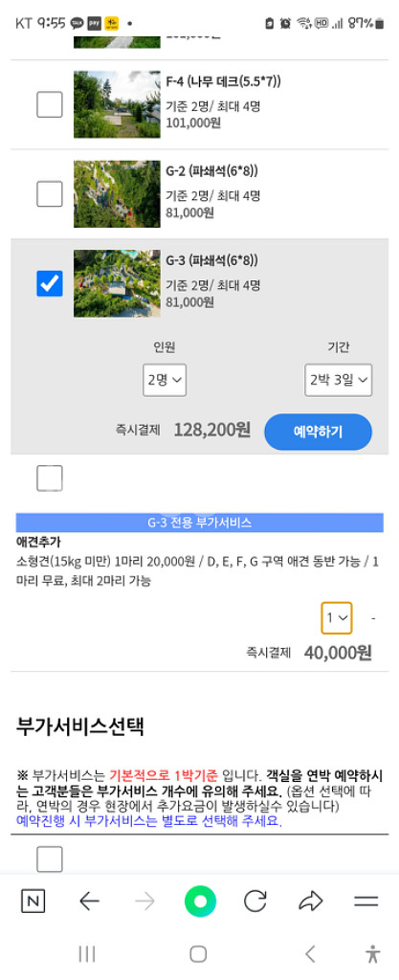Open the Naver home N icon
This screenshot has width=399, height=980.
click(33, 902)
